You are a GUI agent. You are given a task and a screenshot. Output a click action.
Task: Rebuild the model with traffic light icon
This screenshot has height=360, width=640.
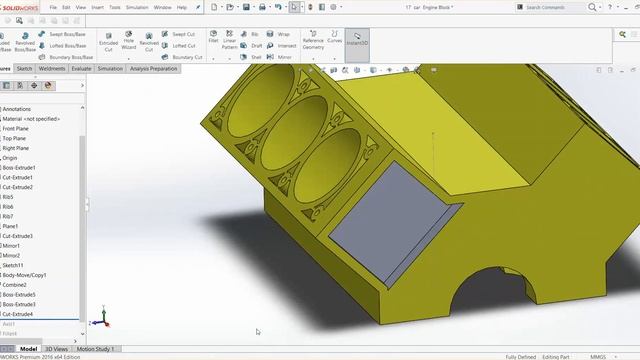[310, 7]
